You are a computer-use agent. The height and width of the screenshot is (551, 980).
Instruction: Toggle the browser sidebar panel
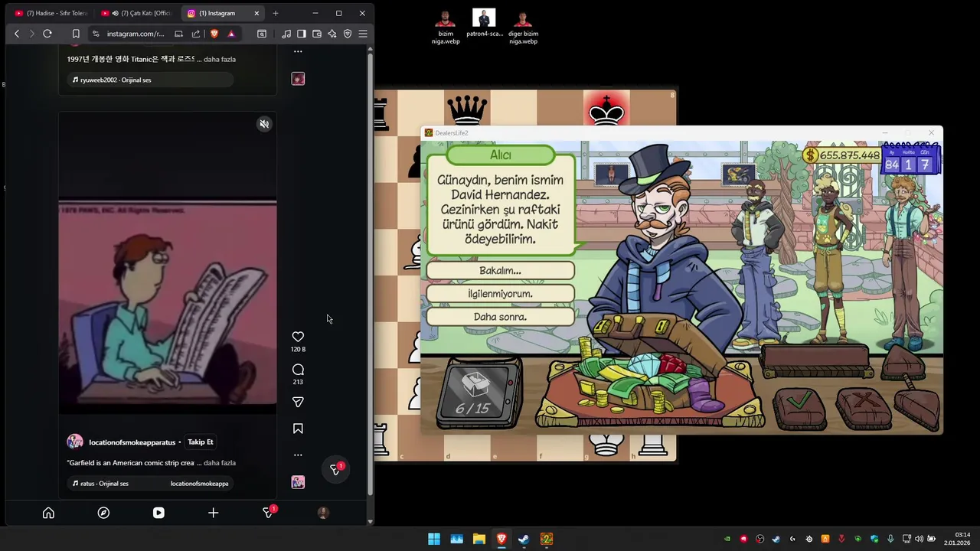point(302,34)
